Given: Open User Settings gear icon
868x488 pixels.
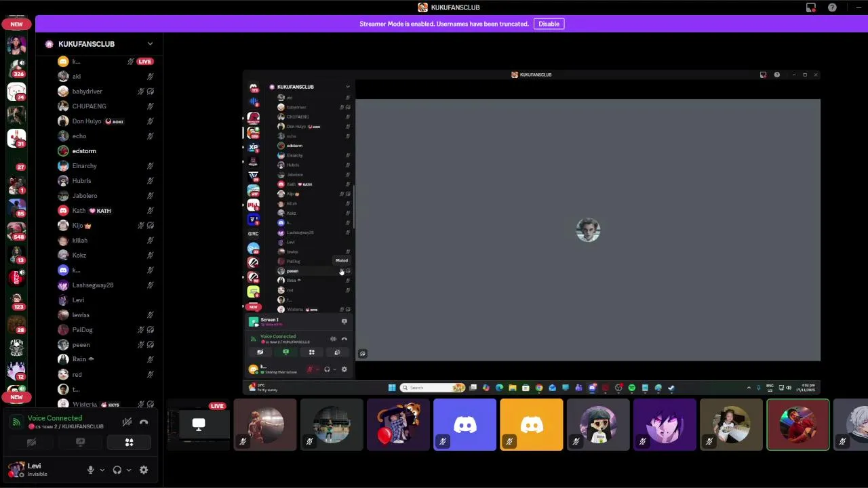Looking at the screenshot, I should 144,470.
